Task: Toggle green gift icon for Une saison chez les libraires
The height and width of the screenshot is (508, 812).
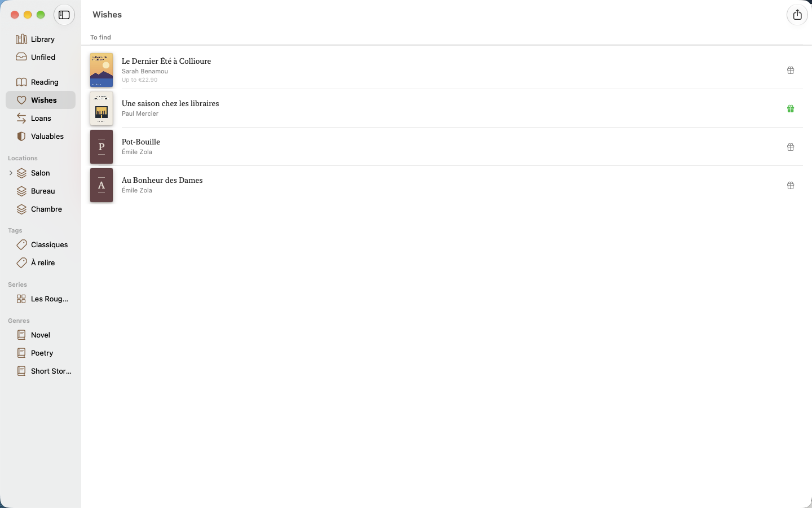Action: click(791, 108)
